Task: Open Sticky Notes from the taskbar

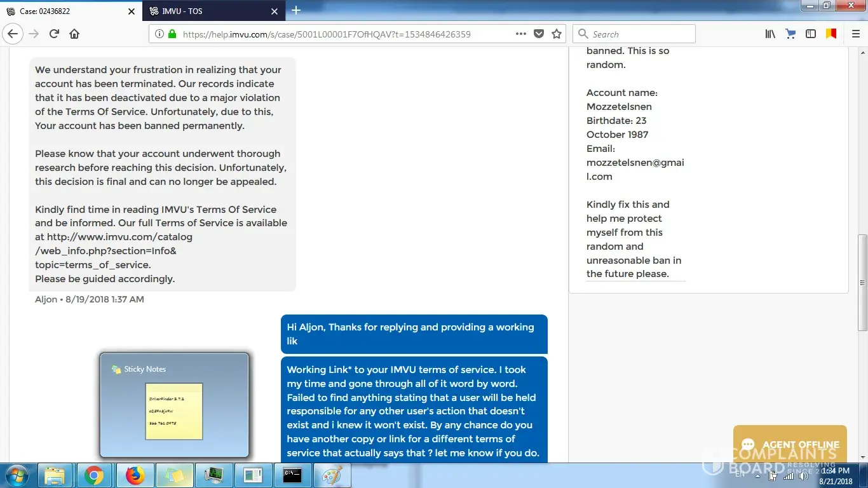Action: (173, 475)
